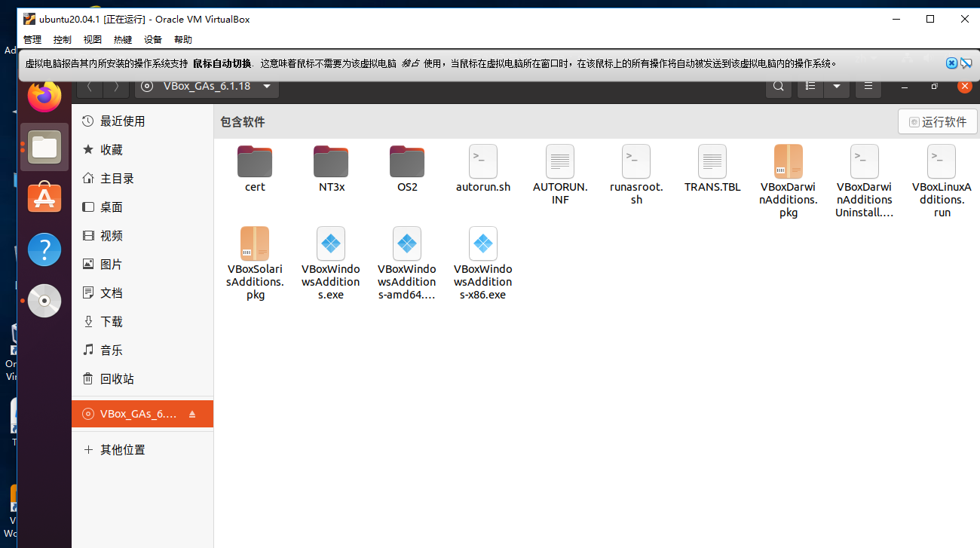Click the 运行软件 button
The height and width of the screenshot is (548, 980).
pos(938,121)
